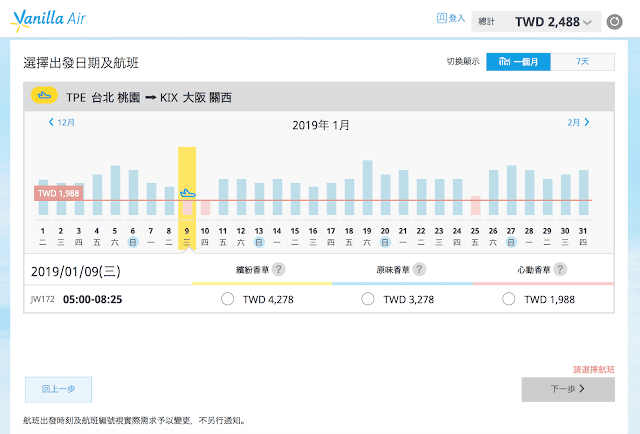Screen dimensions: 640x434
Task: Click the next step button 下一步
Action: point(568,389)
